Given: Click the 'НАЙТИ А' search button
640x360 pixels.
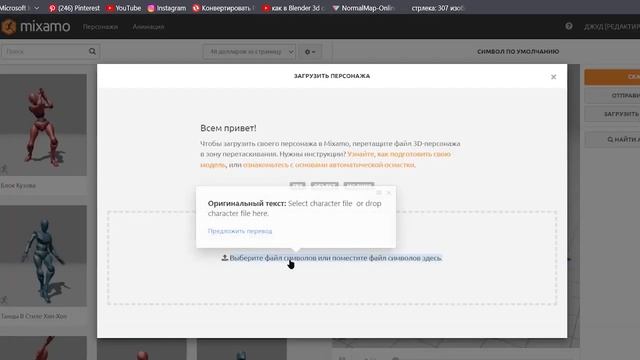Looking at the screenshot, I should [x=612, y=140].
